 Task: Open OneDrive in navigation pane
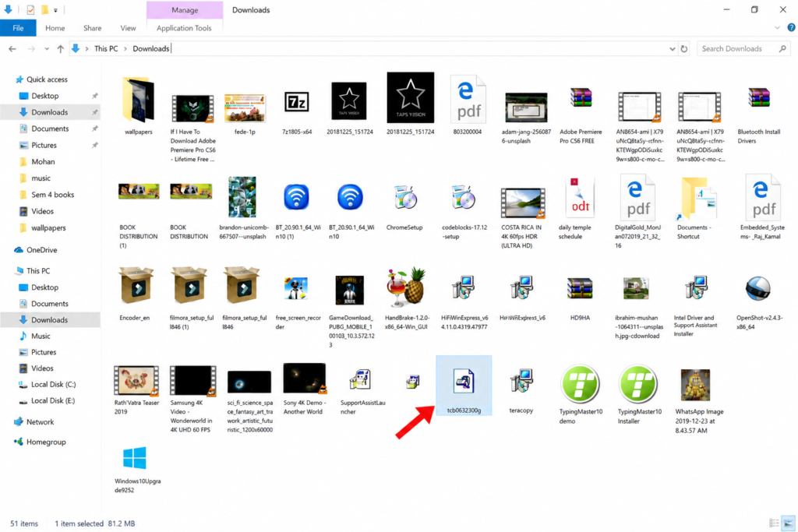coord(41,250)
